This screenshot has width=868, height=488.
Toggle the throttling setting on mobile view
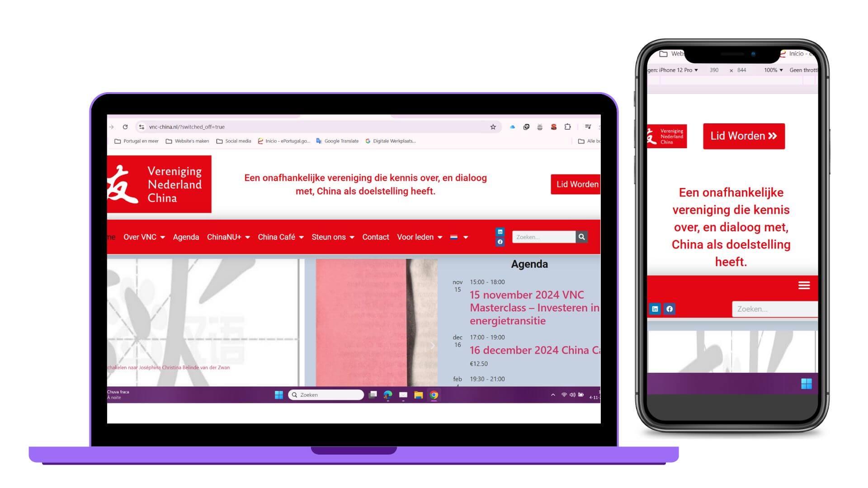coord(805,70)
